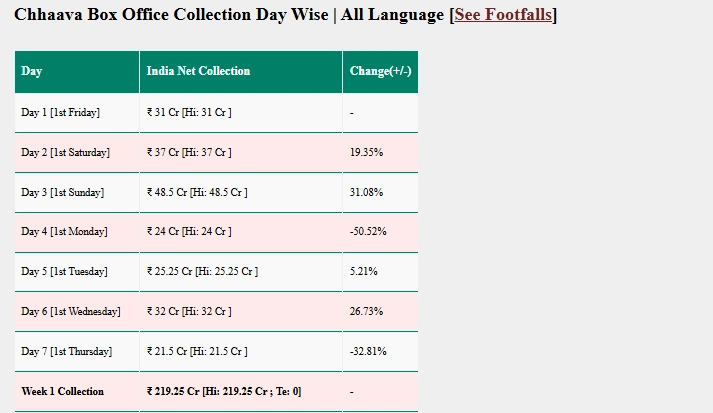The image size is (713, 413).
Task: Click the -50.52% change value
Action: point(368,231)
